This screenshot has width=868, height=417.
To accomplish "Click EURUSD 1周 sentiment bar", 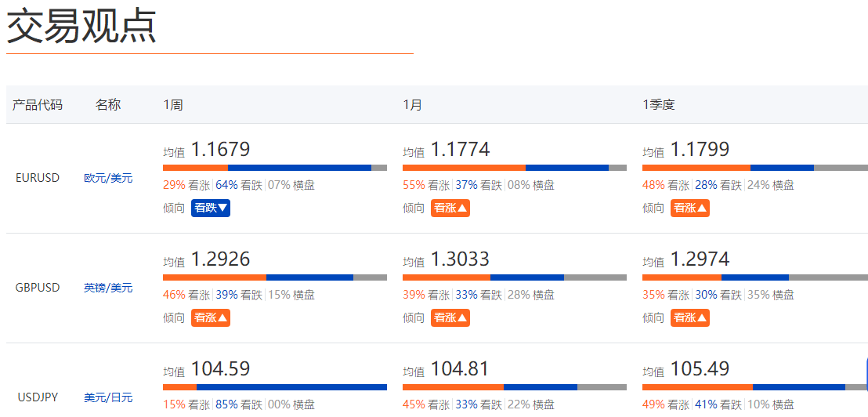I will point(275,167).
